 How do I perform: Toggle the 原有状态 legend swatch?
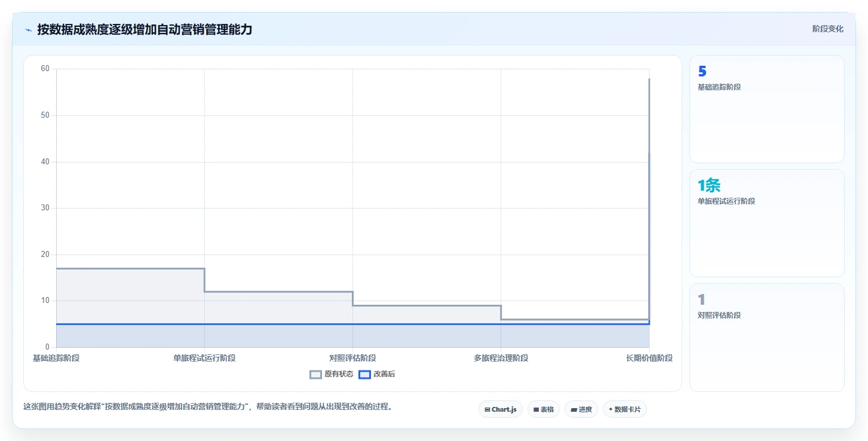[316, 375]
